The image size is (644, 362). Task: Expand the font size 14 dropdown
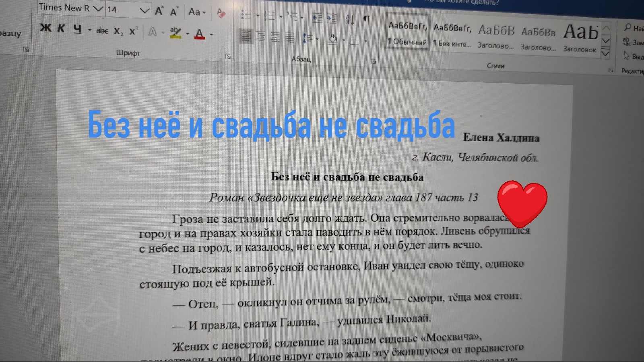(144, 11)
